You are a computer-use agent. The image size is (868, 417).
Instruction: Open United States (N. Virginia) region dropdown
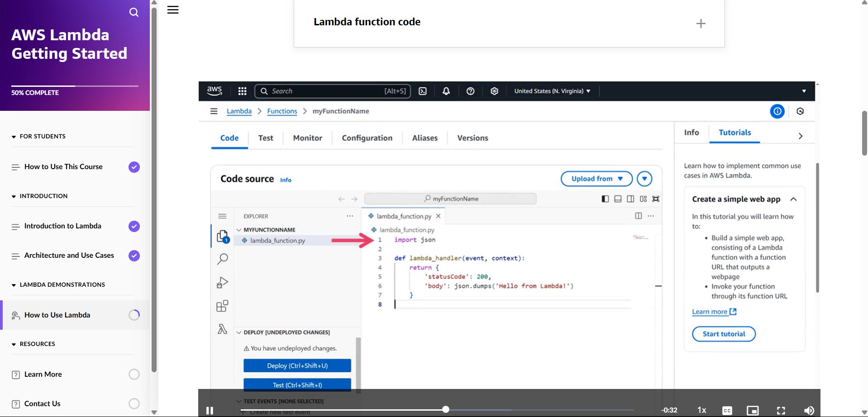(x=552, y=91)
